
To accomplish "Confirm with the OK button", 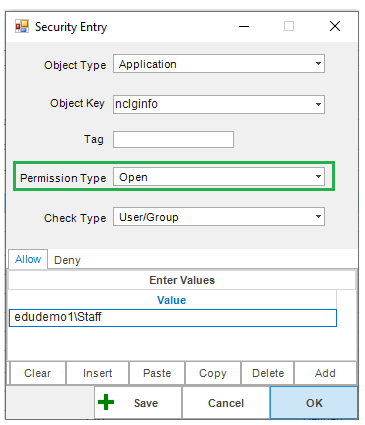I will click(x=314, y=403).
